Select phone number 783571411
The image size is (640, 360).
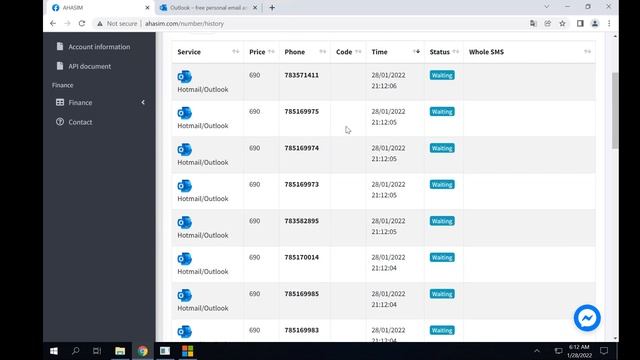point(302,75)
